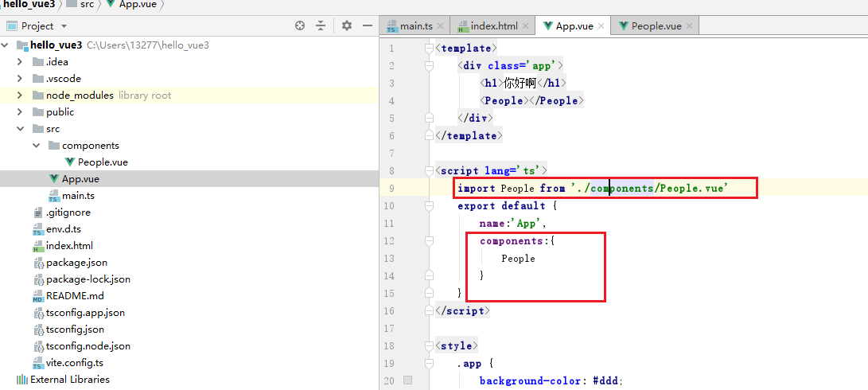Fold the script block at line 8

(429, 170)
